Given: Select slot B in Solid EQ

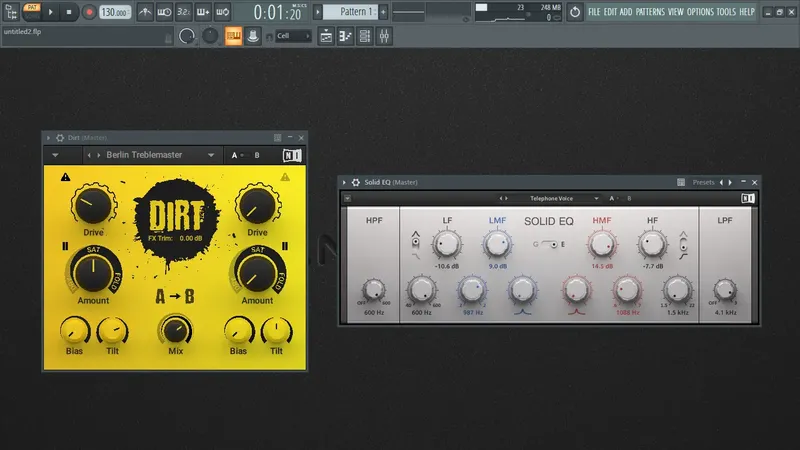Looking at the screenshot, I should click(x=629, y=198).
